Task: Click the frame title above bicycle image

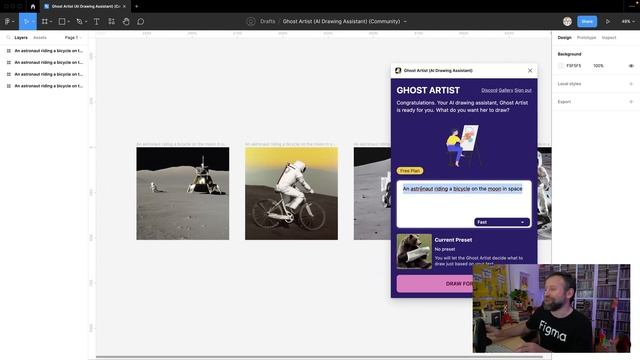Action: 290,144
